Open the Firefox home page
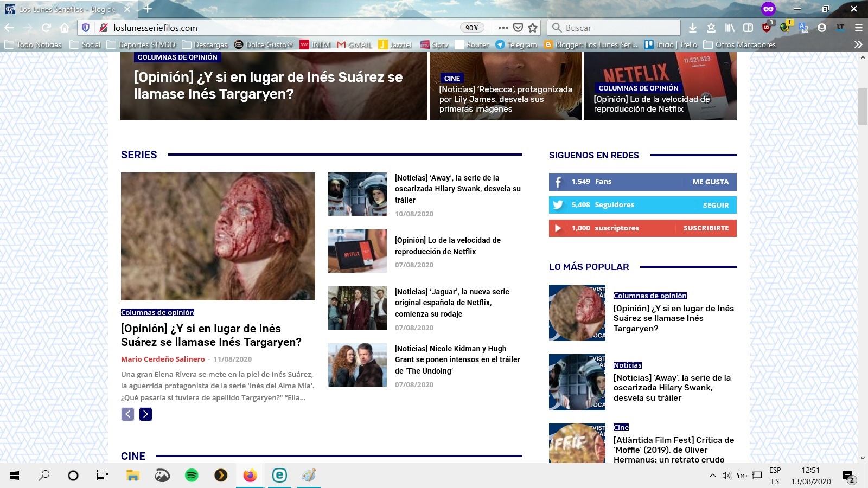This screenshot has height=488, width=868. (x=65, y=28)
